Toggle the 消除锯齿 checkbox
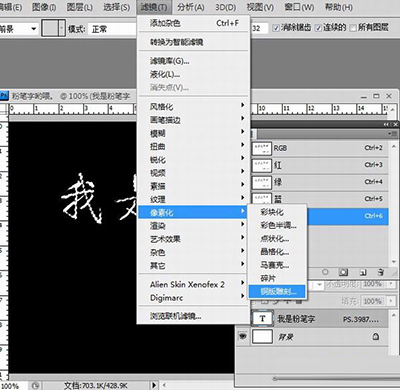 click(276, 28)
